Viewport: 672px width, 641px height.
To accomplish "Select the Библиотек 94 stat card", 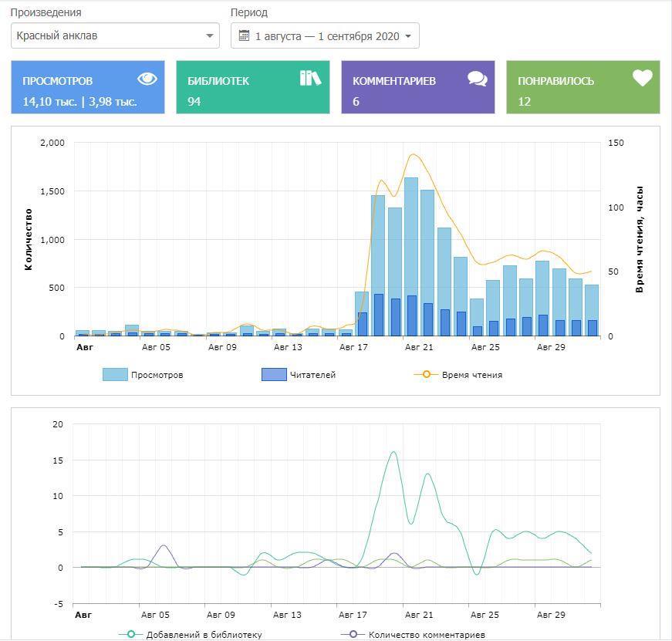I will click(253, 87).
